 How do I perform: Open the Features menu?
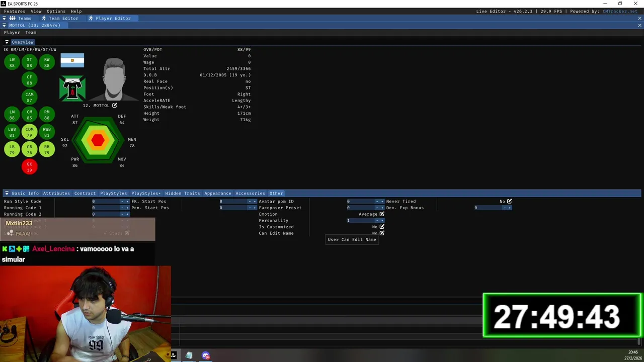pos(15,11)
